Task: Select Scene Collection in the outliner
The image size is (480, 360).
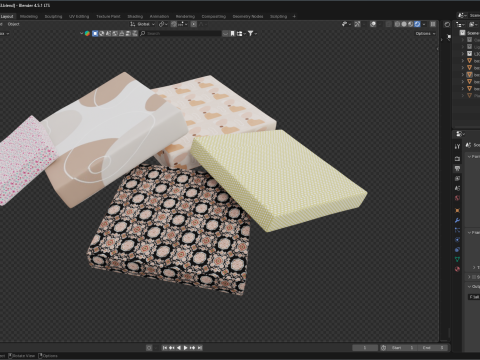Action: [x=471, y=33]
